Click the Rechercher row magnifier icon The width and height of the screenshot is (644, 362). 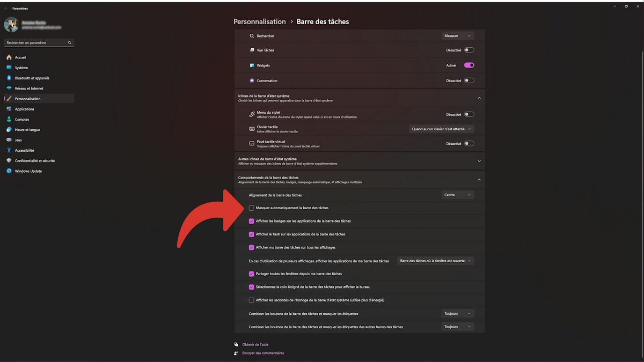click(252, 36)
